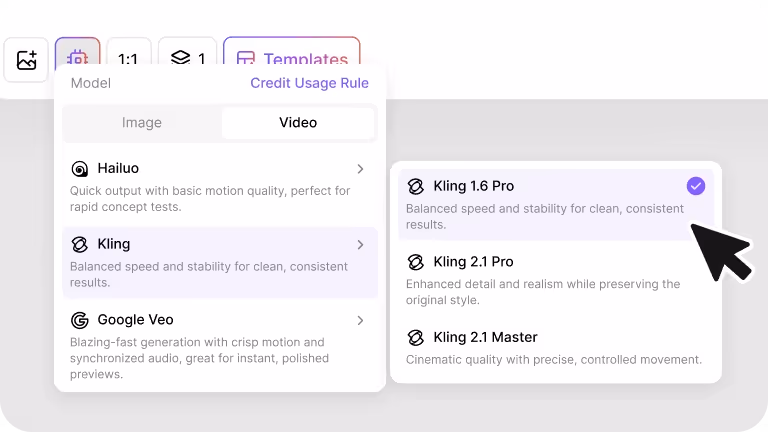Expand the Google Veo submenu chevron
The width and height of the screenshot is (768, 432).
click(x=360, y=321)
